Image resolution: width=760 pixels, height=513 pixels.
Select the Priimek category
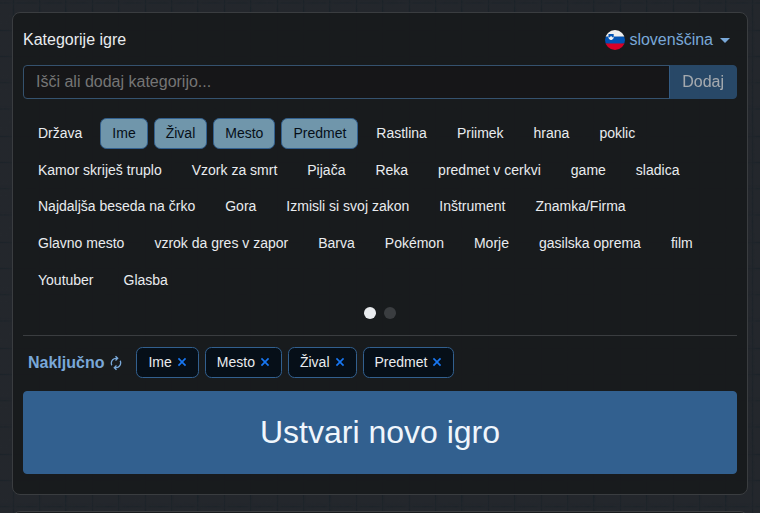pyautogui.click(x=480, y=133)
